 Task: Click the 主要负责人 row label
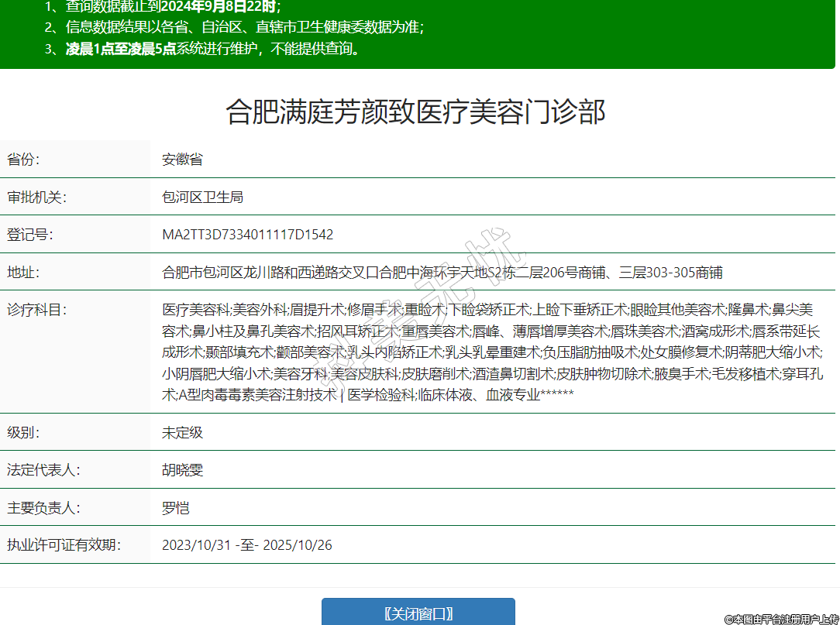coord(43,508)
